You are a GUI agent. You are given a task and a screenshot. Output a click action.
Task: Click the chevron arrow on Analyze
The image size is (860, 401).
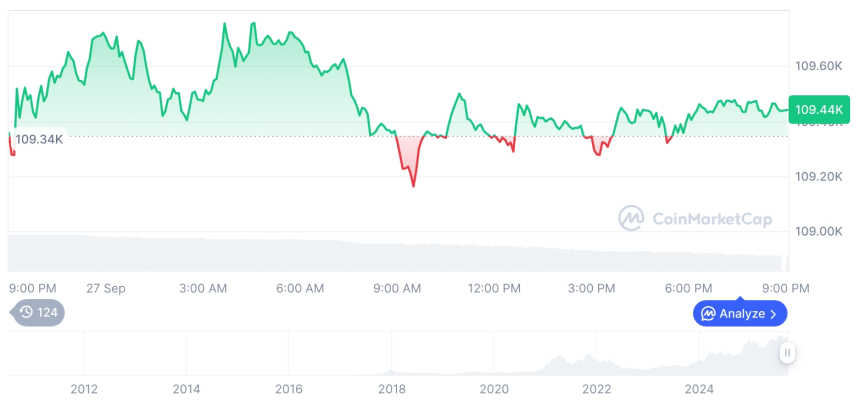(x=773, y=314)
